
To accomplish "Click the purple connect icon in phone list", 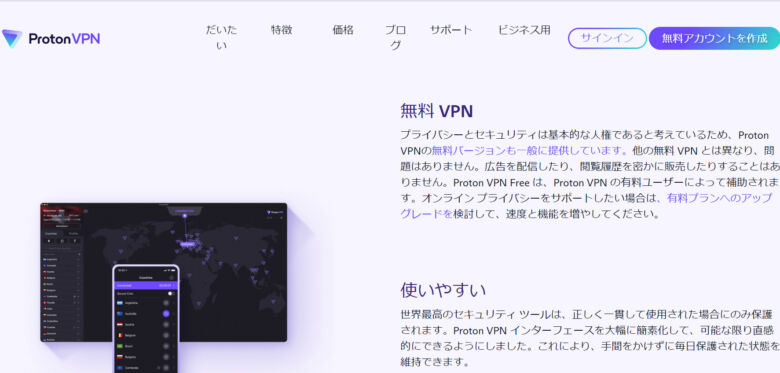I will pyautogui.click(x=166, y=313).
